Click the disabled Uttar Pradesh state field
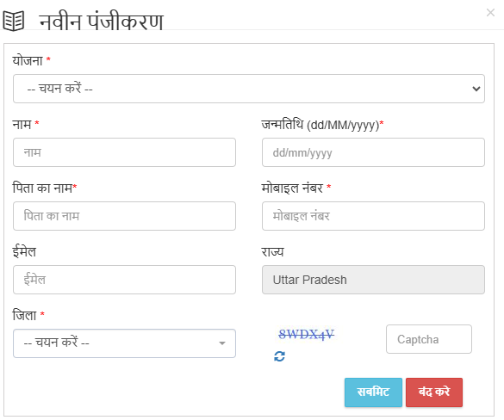Image resolution: width=504 pixels, height=420 pixels. [x=373, y=280]
